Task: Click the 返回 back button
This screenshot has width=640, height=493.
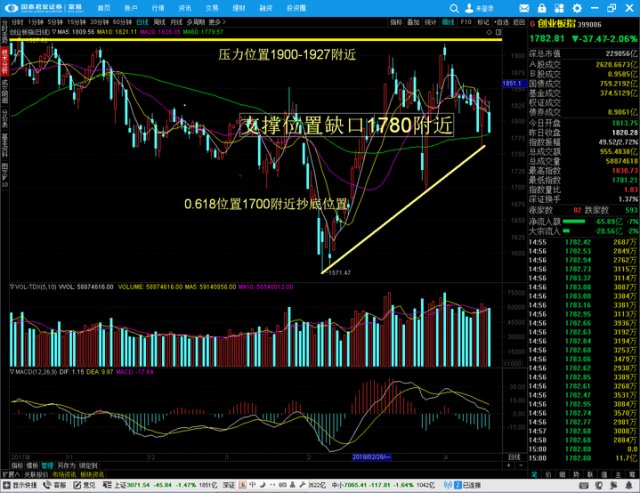Action: click(x=519, y=22)
